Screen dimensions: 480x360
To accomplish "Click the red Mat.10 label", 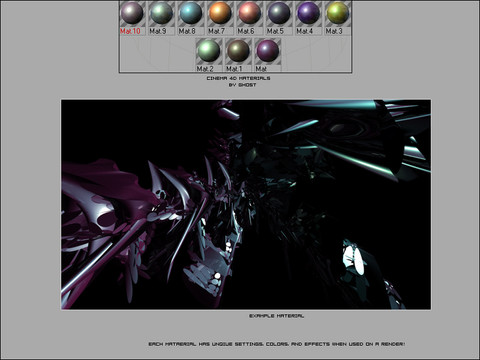I will 130,31.
